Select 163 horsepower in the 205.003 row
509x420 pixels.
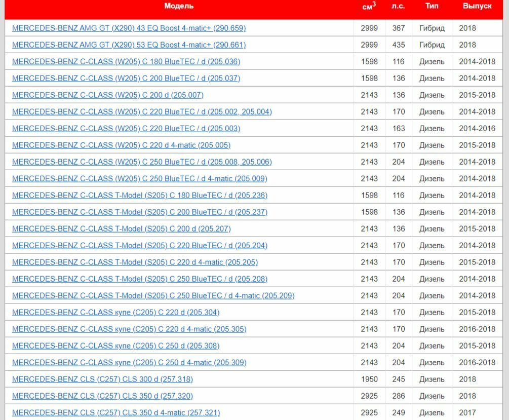click(398, 129)
